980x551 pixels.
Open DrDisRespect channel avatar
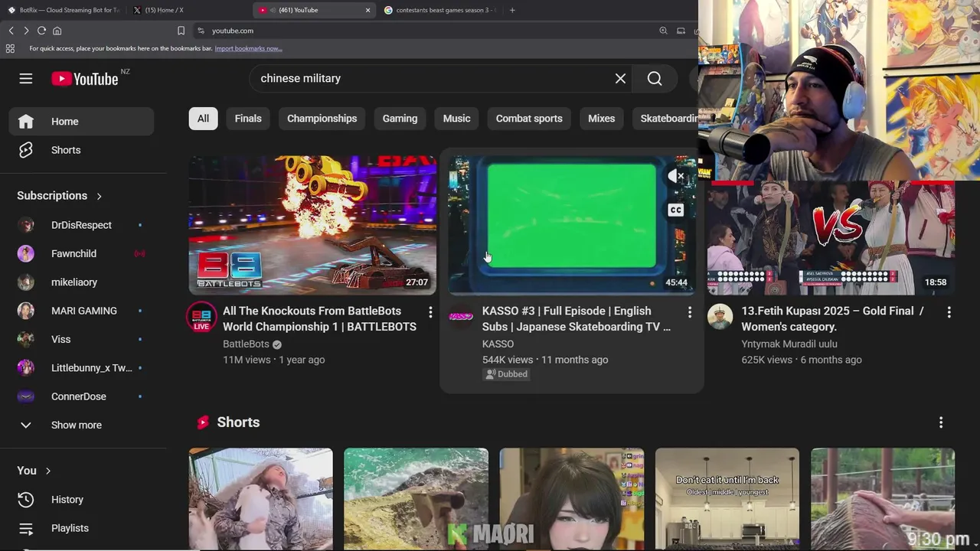coord(26,225)
